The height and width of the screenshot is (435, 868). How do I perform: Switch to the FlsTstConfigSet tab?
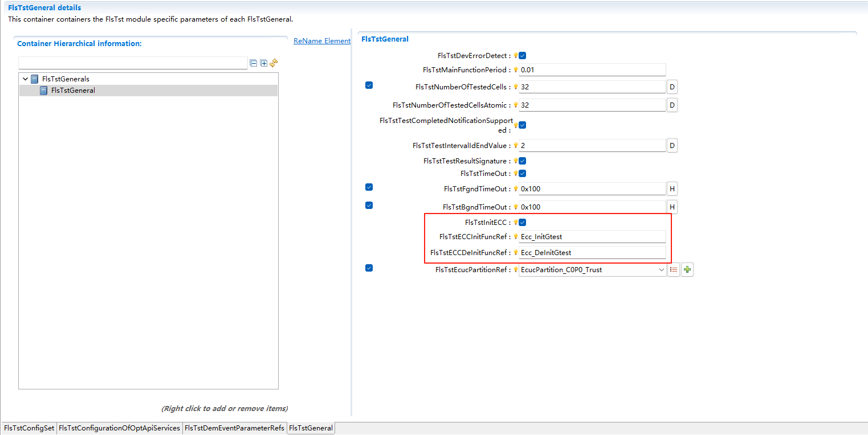coord(28,428)
